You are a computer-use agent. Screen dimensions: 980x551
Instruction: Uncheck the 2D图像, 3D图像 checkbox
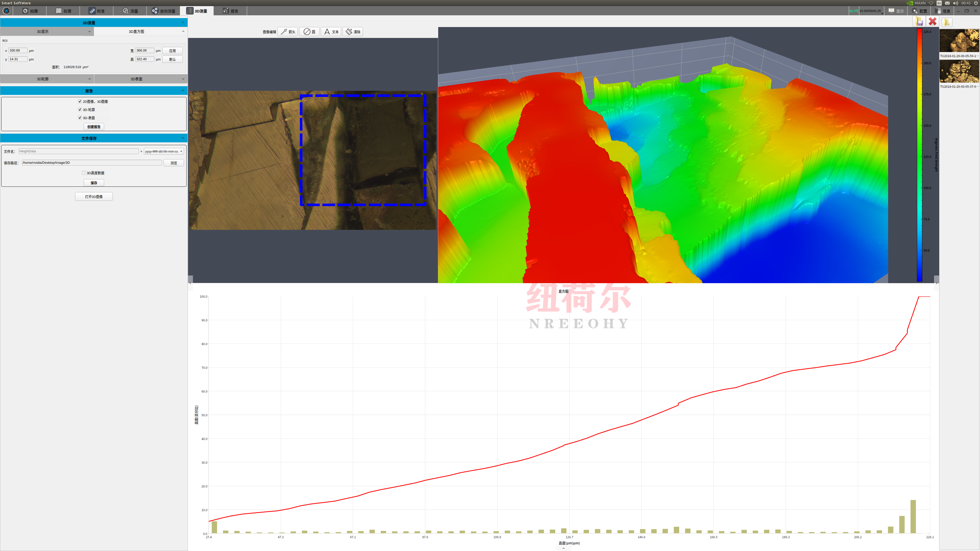[80, 102]
